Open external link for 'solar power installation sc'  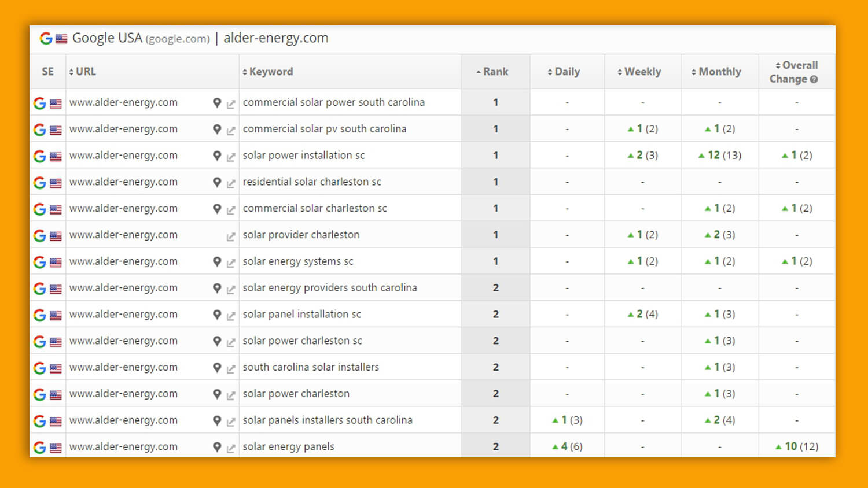click(231, 157)
